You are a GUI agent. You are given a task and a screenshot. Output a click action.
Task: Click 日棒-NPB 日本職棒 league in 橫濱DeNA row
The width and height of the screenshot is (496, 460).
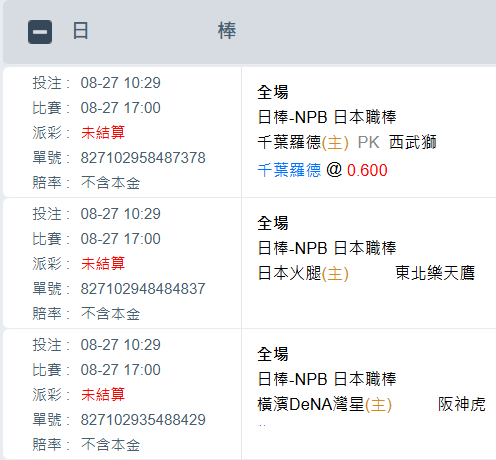click(327, 379)
